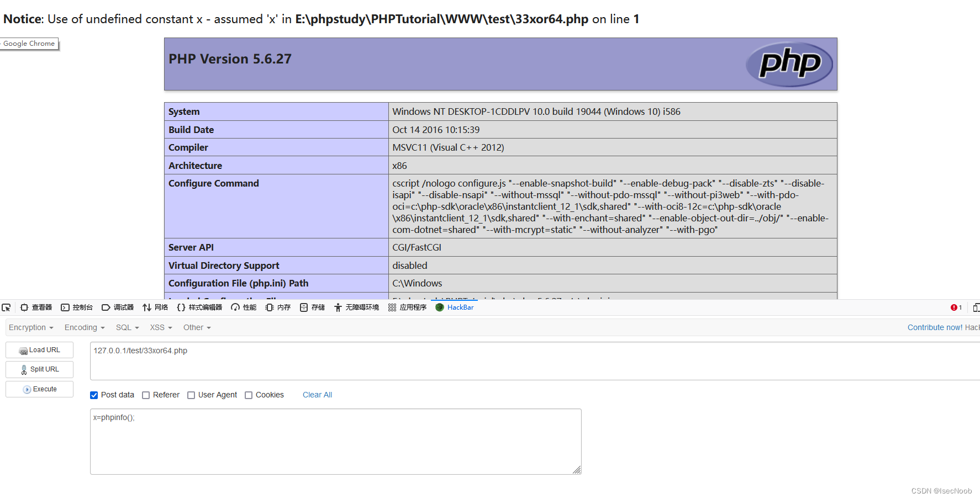Click the Google Chrome tooltip label

pos(29,44)
